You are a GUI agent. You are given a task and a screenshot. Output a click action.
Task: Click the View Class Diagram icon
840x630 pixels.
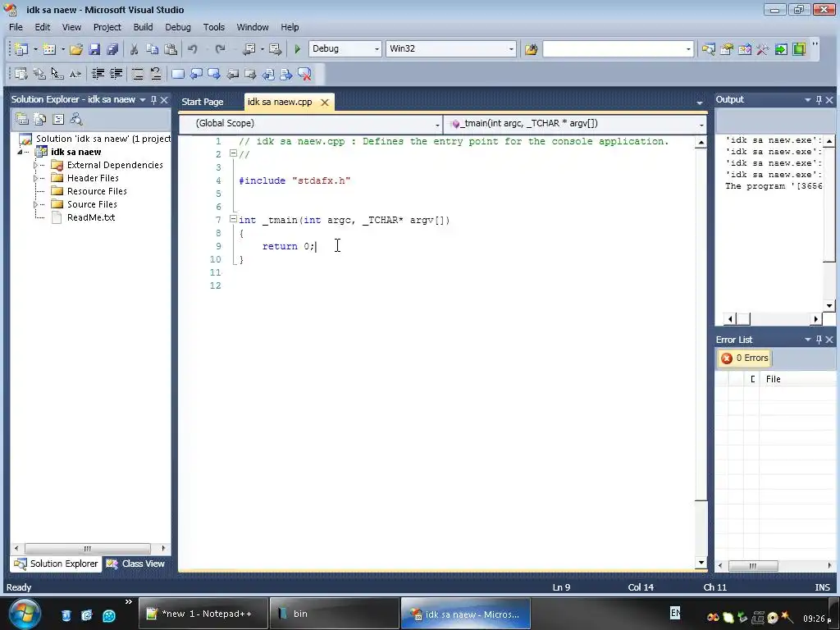click(x=76, y=119)
